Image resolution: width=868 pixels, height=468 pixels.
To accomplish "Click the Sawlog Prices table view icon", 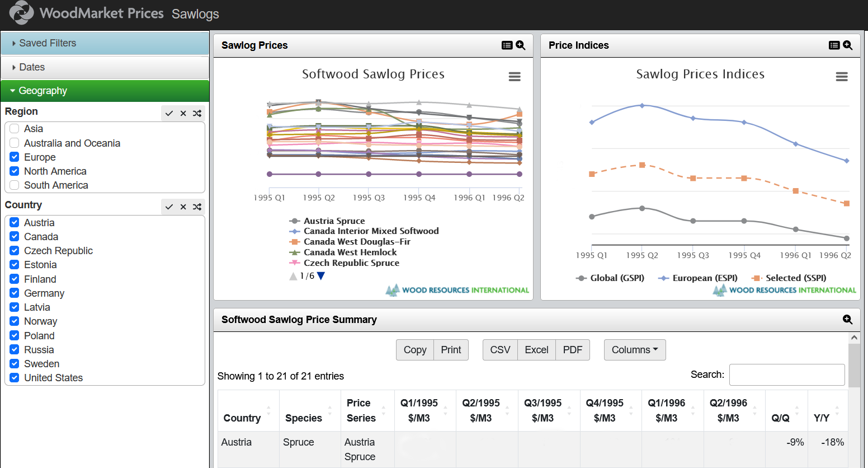I will pyautogui.click(x=507, y=45).
